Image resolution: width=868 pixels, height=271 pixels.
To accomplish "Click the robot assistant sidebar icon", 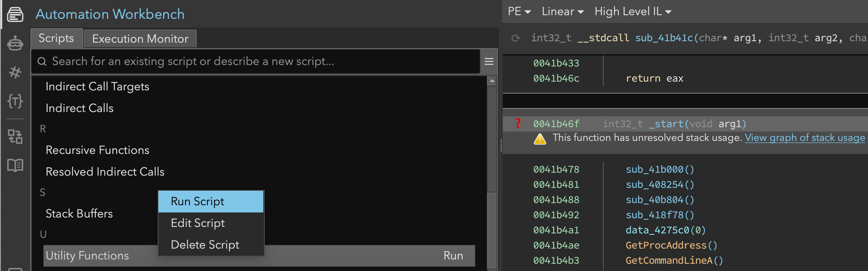I will [15, 43].
